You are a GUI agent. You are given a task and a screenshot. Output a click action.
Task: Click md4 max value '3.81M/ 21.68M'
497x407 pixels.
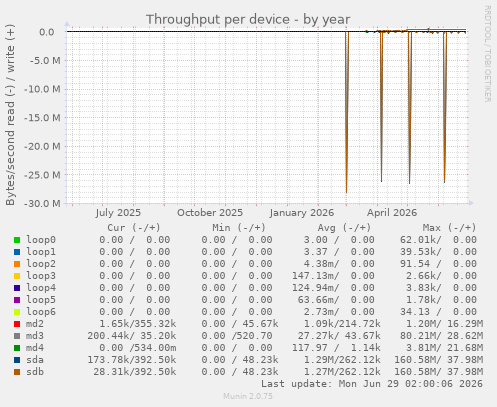(444, 348)
